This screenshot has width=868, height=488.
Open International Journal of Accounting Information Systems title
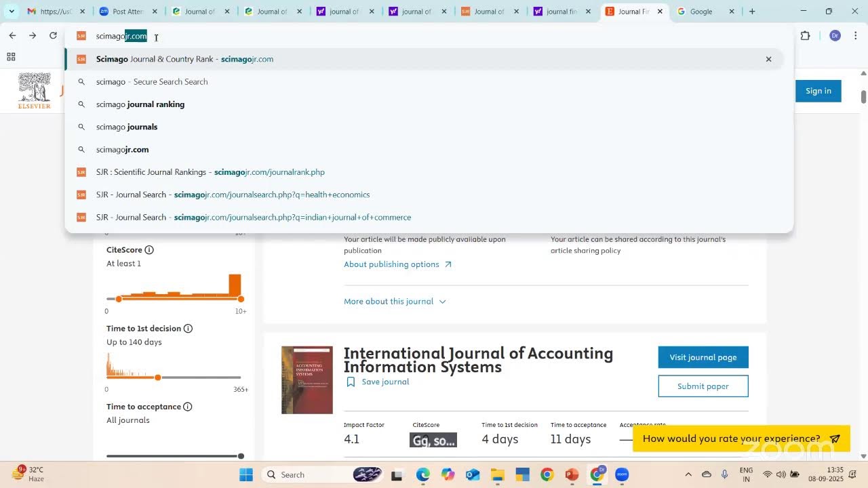[x=478, y=360]
